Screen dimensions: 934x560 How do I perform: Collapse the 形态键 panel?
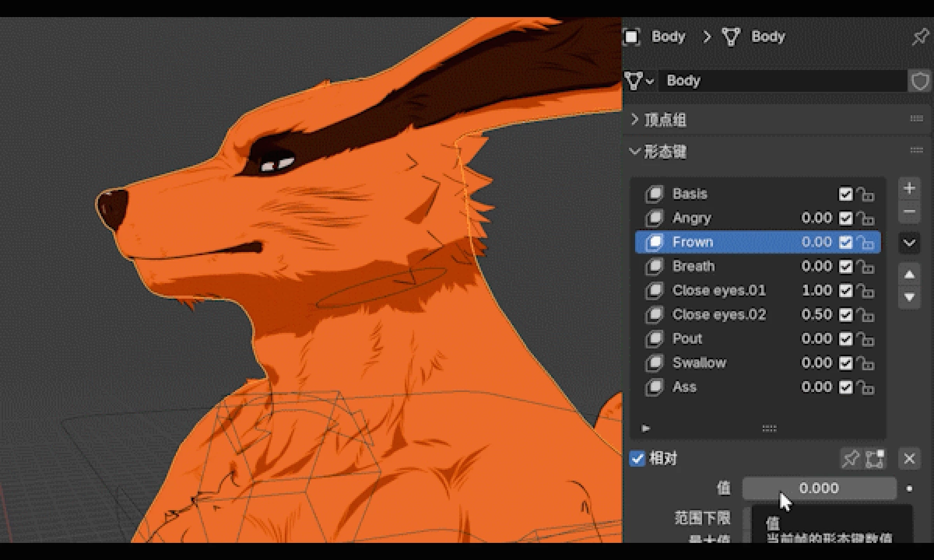[635, 151]
